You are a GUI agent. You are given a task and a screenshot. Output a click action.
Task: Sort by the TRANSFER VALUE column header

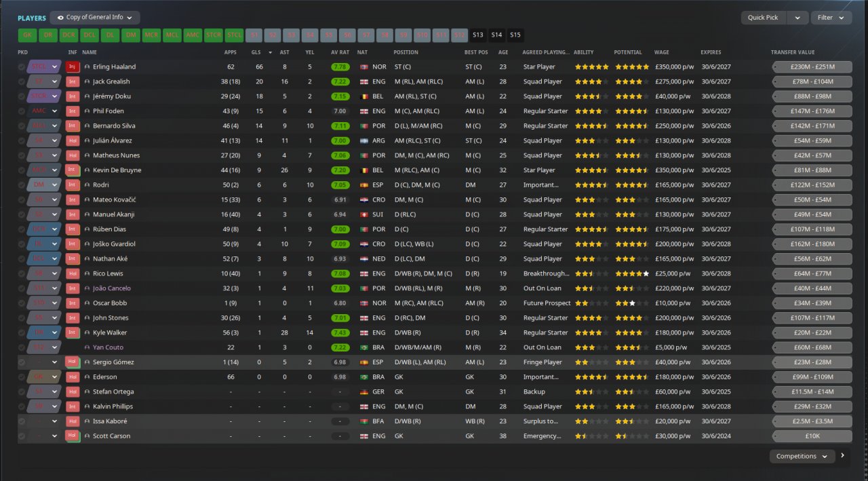click(x=793, y=52)
